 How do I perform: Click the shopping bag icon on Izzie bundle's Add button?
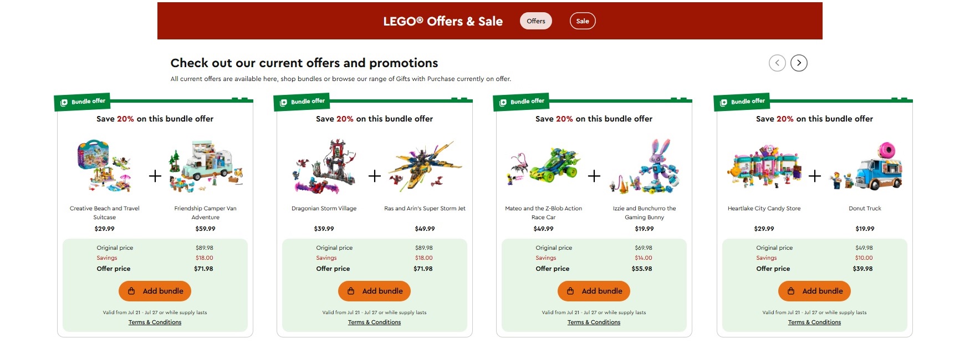[570, 291]
